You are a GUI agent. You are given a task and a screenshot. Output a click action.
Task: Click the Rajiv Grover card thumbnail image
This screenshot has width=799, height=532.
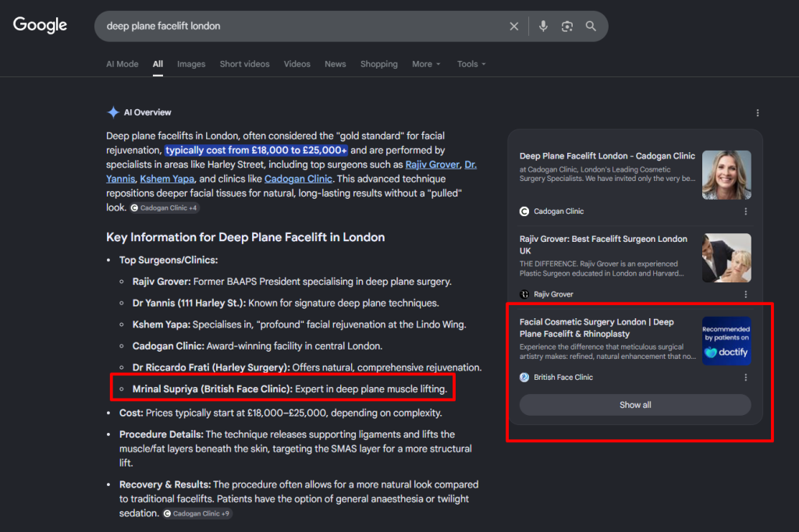click(x=726, y=258)
